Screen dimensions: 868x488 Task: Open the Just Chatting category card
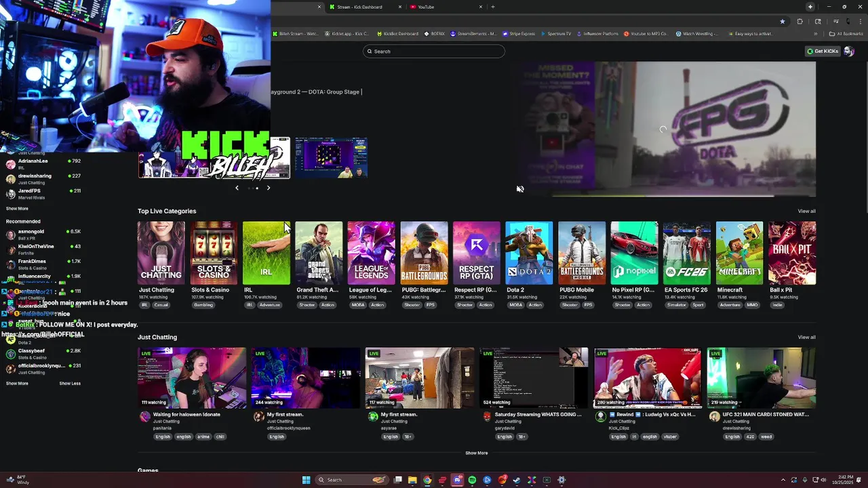click(161, 253)
